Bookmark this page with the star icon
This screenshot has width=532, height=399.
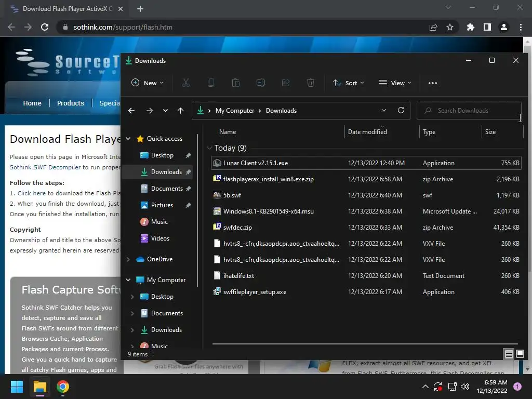point(449,27)
